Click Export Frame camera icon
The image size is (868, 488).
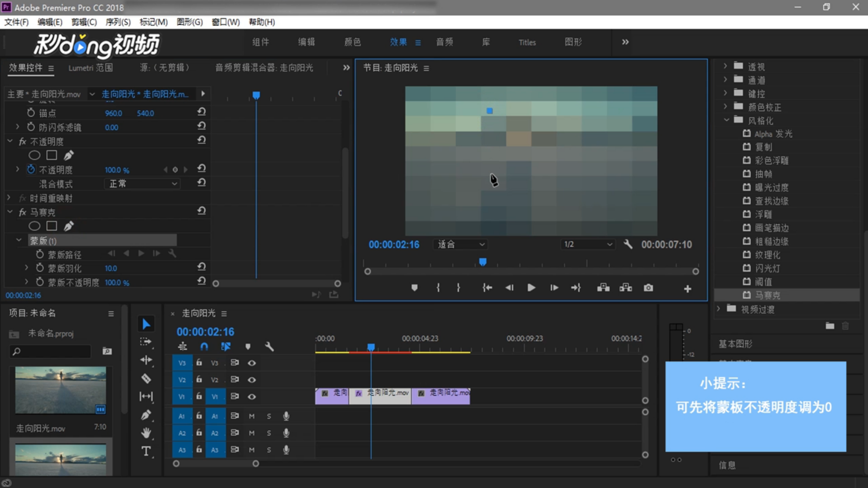click(x=648, y=288)
